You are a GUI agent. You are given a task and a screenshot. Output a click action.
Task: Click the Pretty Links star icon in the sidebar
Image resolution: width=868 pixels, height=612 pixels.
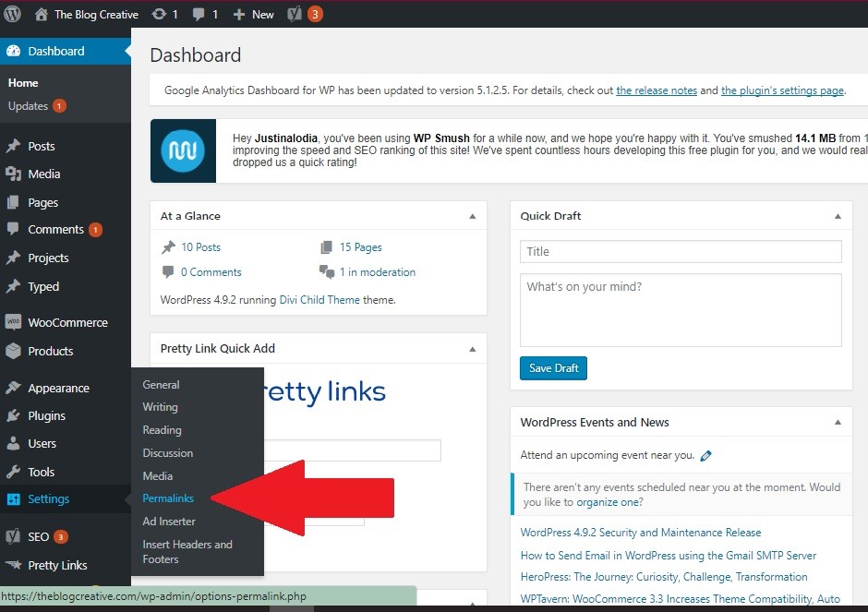[13, 564]
